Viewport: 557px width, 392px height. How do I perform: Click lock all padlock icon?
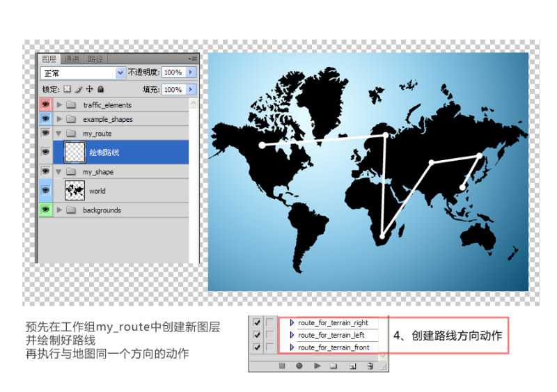point(100,89)
